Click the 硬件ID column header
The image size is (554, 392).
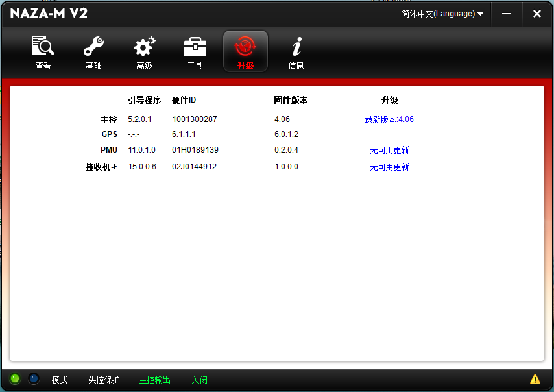pyautogui.click(x=184, y=100)
